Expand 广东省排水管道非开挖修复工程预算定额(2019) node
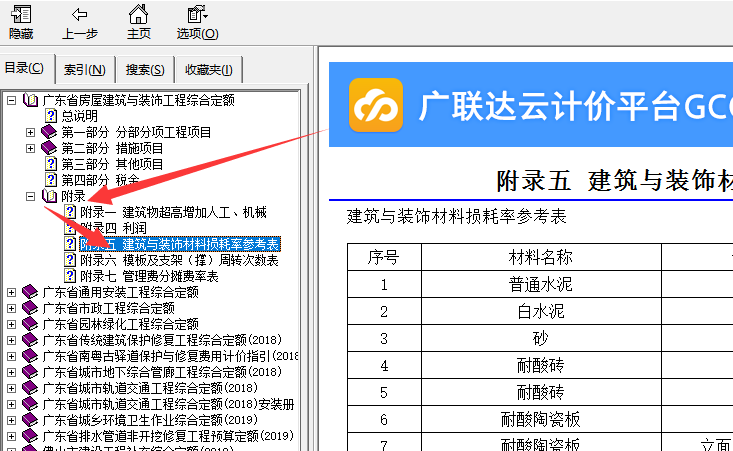Viewport: 733px width, 451px height. point(12,437)
